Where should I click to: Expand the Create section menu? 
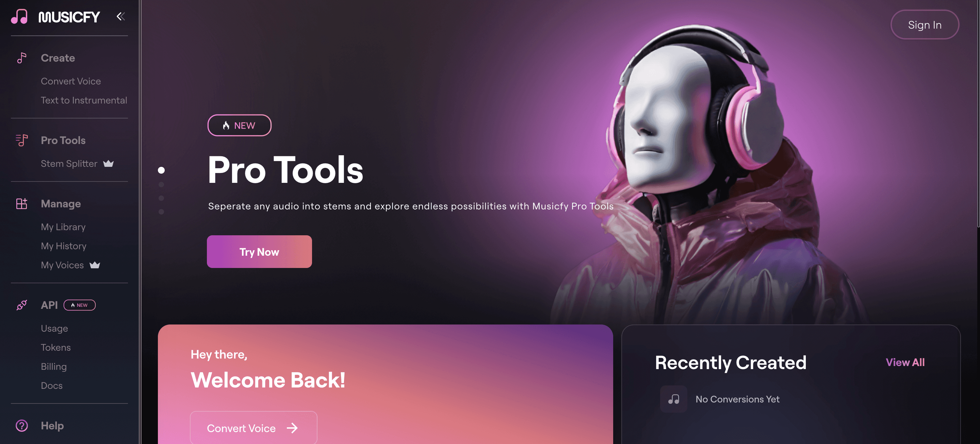pyautogui.click(x=58, y=57)
